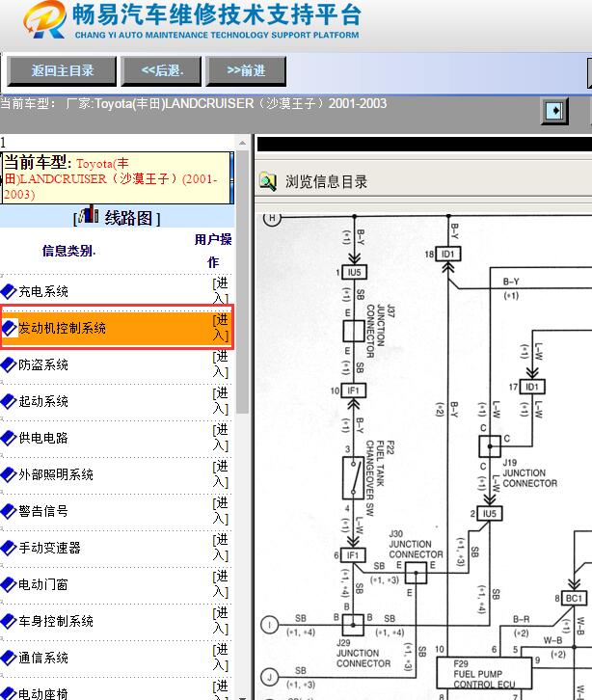Screen dimensions: 592x700
Task: Click the book icon beside 起动系统
Action: pyautogui.click(x=9, y=401)
